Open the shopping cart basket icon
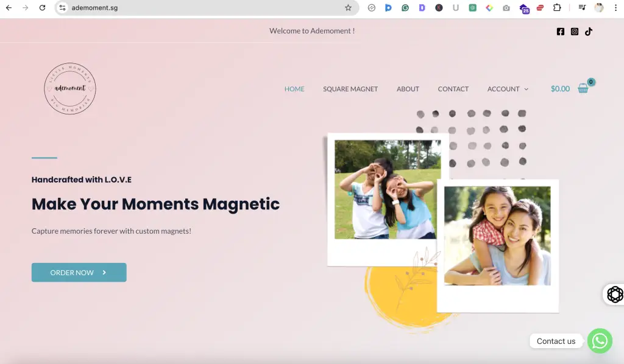This screenshot has height=364, width=624. 583,88
